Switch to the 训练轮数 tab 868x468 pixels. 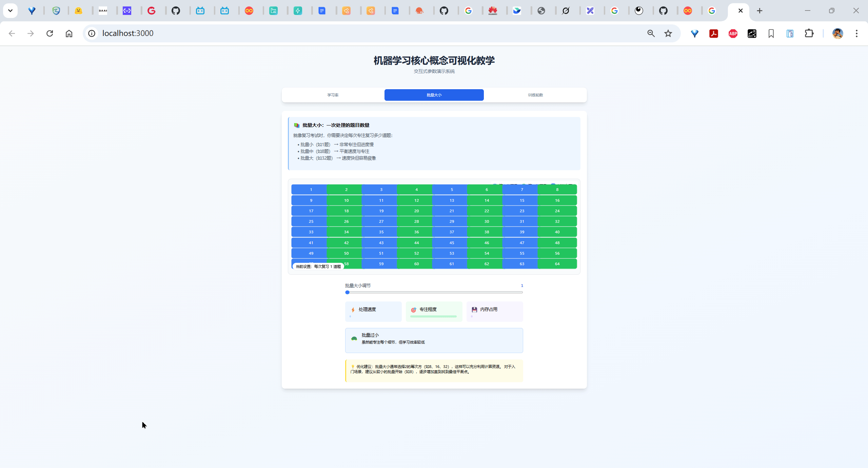pos(535,95)
